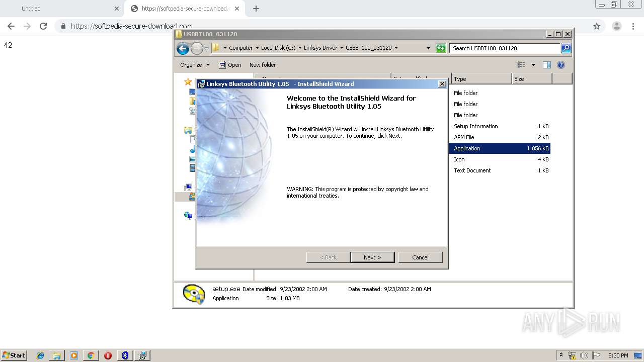Select the Icon 4 KB row
The height and width of the screenshot is (362, 644).
[x=500, y=159]
